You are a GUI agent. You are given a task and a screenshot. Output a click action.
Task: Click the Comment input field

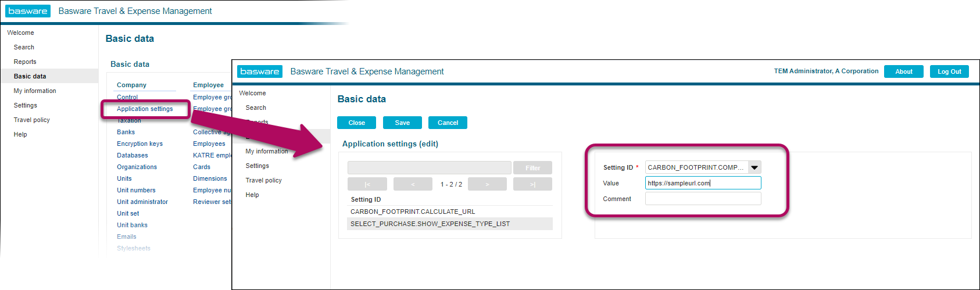click(703, 199)
